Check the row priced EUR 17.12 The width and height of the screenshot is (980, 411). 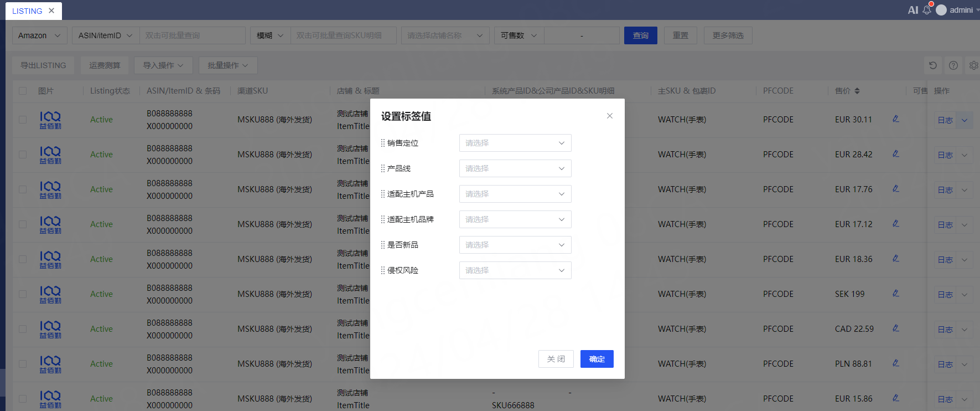(23, 224)
